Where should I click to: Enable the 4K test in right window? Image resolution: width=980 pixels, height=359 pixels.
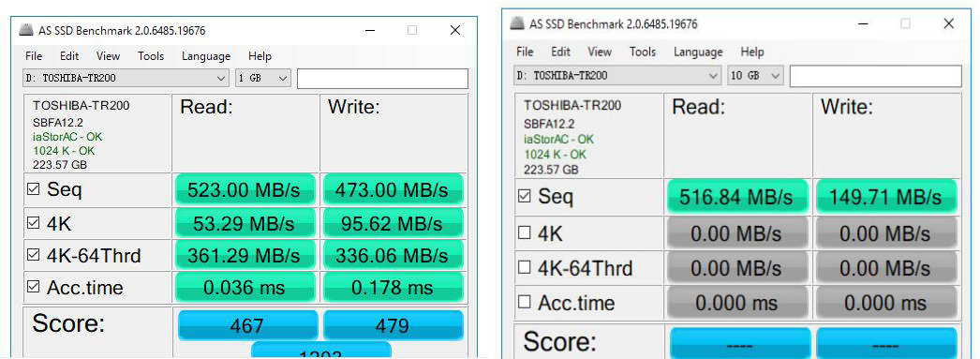525,233
